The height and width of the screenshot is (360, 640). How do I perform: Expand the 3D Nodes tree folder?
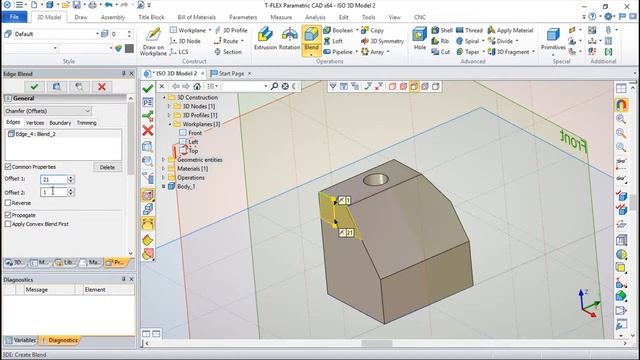tap(169, 106)
